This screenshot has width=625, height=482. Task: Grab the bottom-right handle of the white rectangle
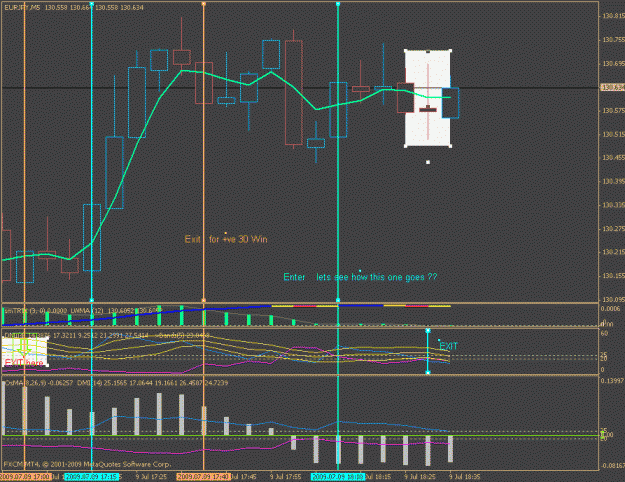click(450, 146)
